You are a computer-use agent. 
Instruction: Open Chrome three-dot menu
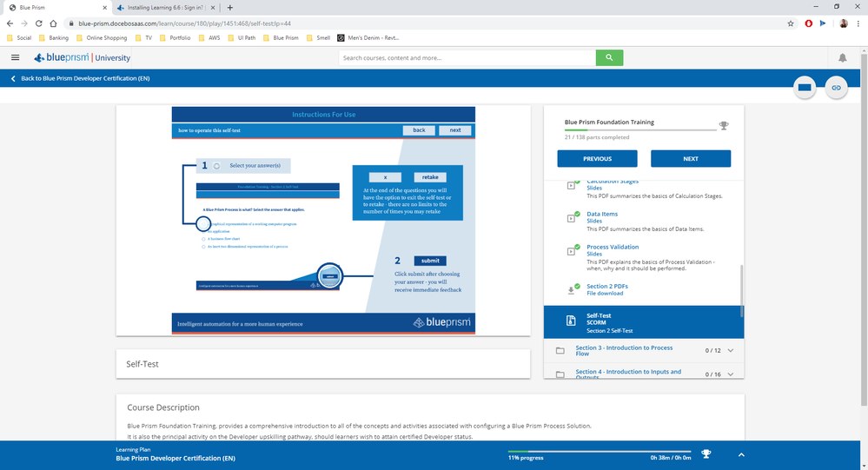[858, 23]
